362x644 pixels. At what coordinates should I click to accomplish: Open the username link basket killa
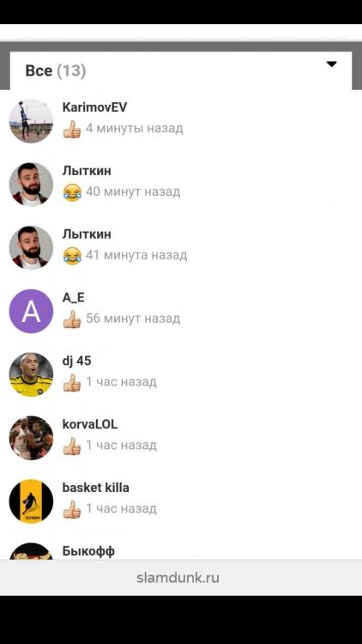pyautogui.click(x=95, y=488)
